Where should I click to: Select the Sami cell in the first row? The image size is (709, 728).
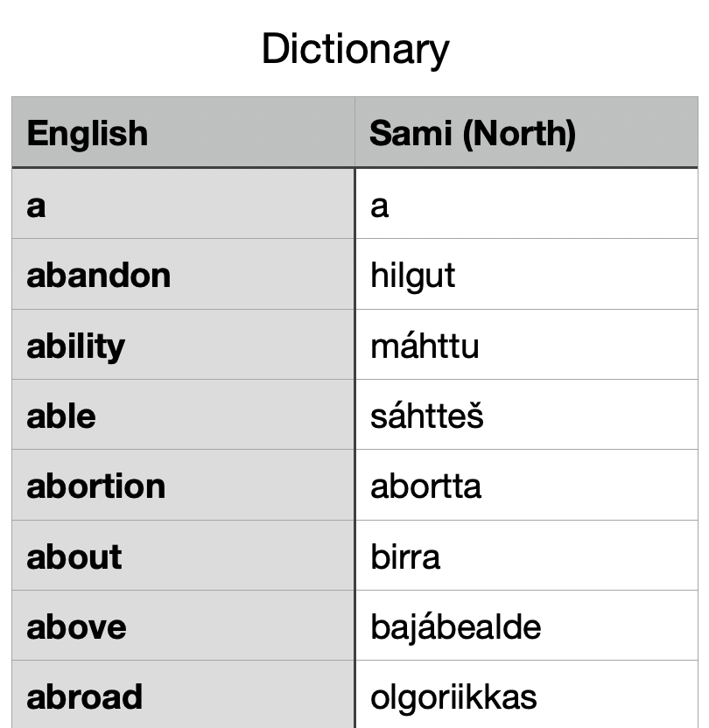380,206
